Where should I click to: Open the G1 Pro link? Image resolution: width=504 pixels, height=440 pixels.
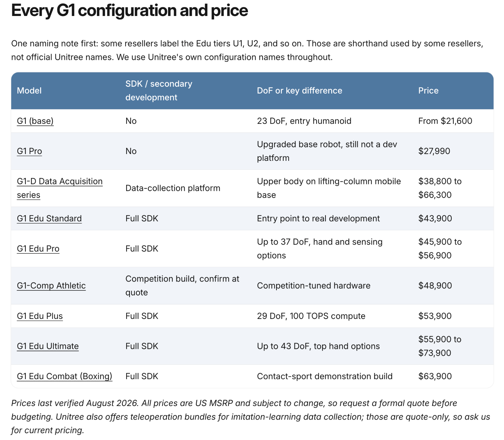coord(30,151)
